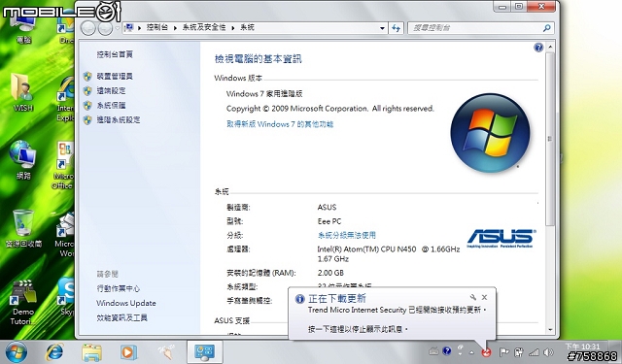Open 系統保護 system protection link

click(111, 106)
